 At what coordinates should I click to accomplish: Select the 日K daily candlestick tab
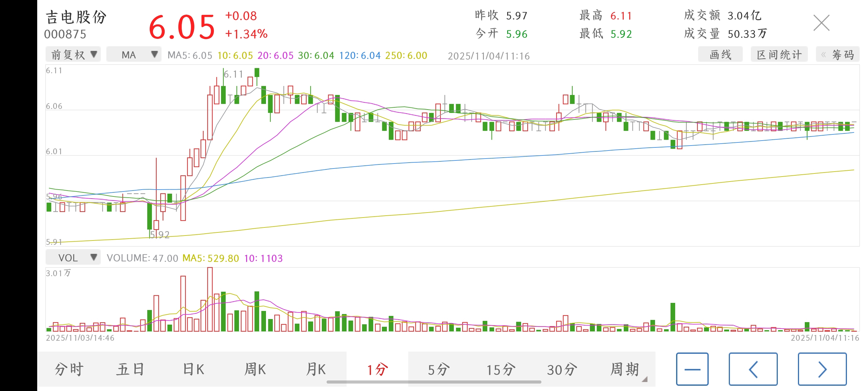(x=193, y=369)
